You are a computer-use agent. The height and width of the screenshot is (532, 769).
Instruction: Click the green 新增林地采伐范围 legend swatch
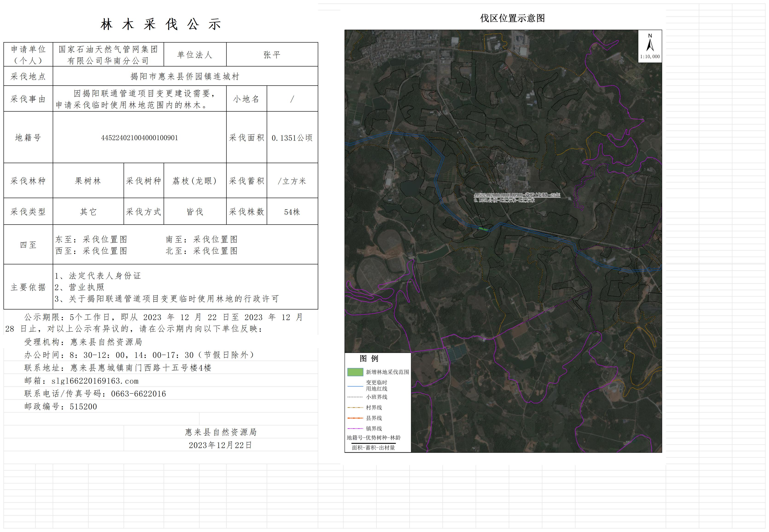click(x=355, y=372)
